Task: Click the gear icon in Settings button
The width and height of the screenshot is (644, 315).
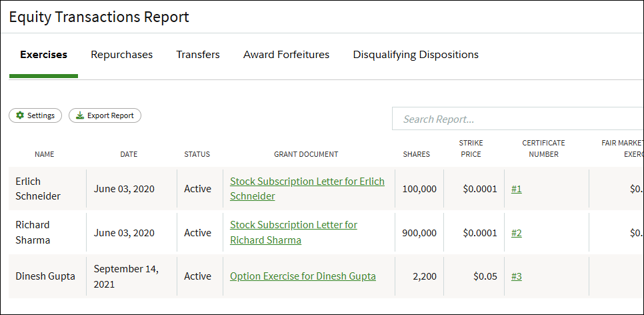Action: pyautogui.click(x=20, y=115)
